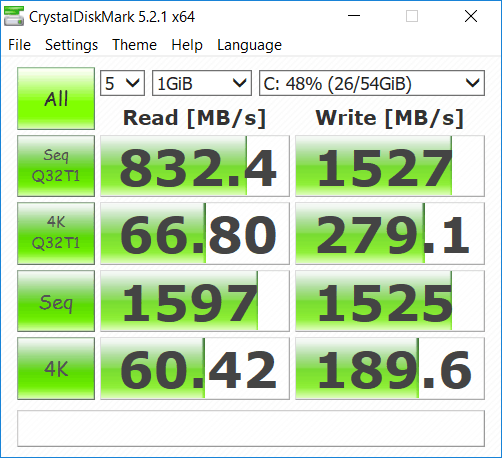Click the Seq Q32T1 read result 832.4
Viewport: 502px width, 458px height.
pyautogui.click(x=195, y=166)
